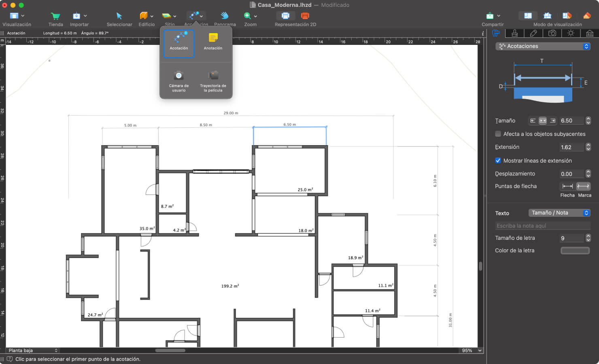Open the object properties inspector tab

coord(496,33)
